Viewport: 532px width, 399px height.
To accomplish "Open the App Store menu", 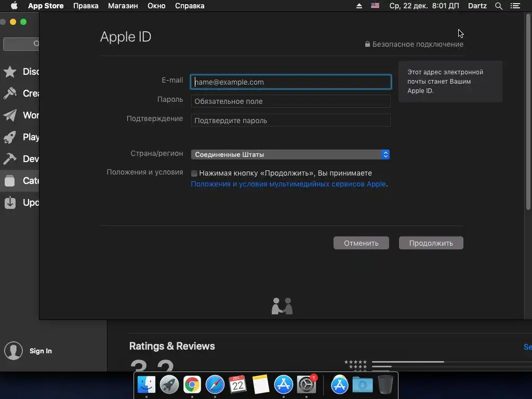I will click(x=46, y=6).
